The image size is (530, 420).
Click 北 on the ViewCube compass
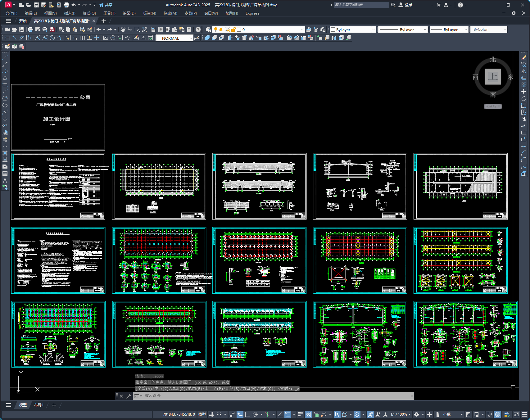493,60
